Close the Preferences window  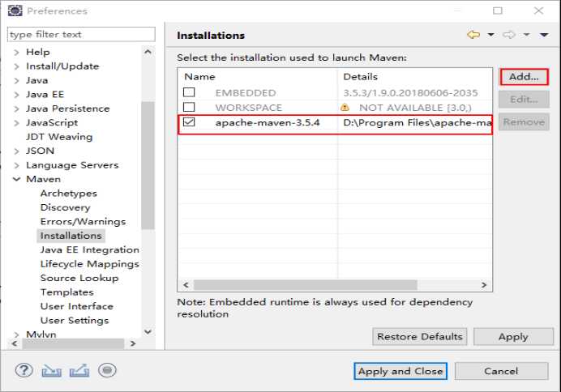pyautogui.click(x=539, y=11)
